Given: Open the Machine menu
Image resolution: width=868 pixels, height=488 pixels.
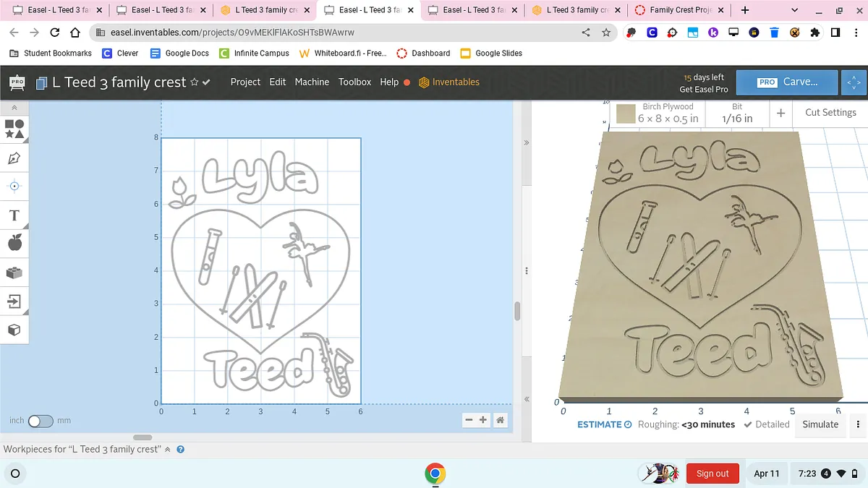Looking at the screenshot, I should 312,82.
